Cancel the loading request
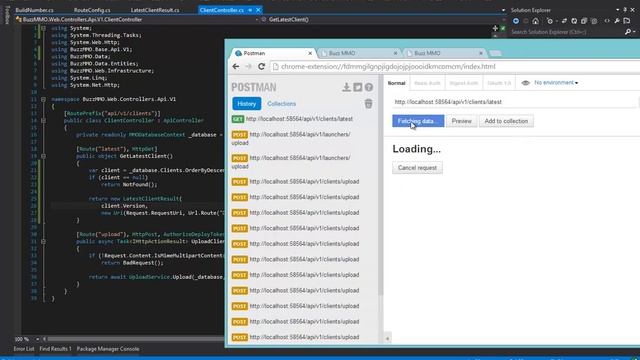The image size is (640, 360). (417, 168)
